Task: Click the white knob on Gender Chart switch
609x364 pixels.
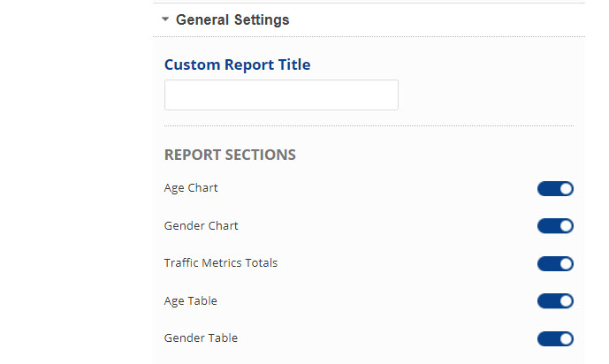Action: [x=566, y=226]
